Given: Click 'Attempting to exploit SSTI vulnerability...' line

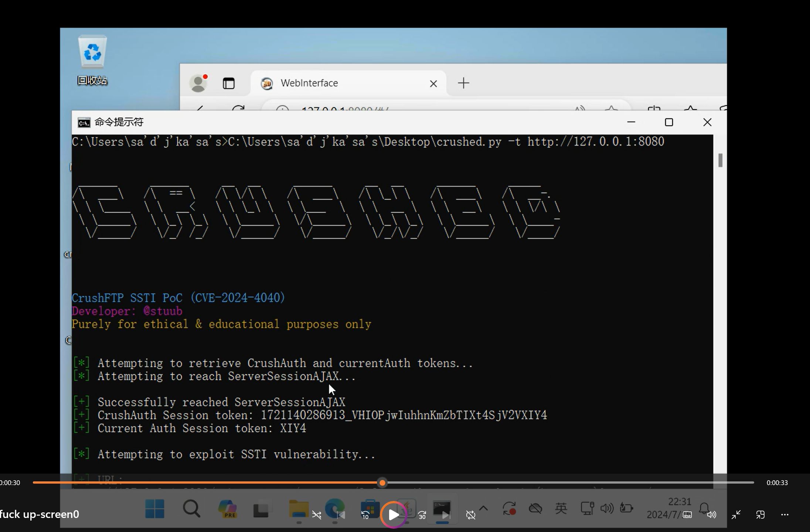Looking at the screenshot, I should click(224, 454).
